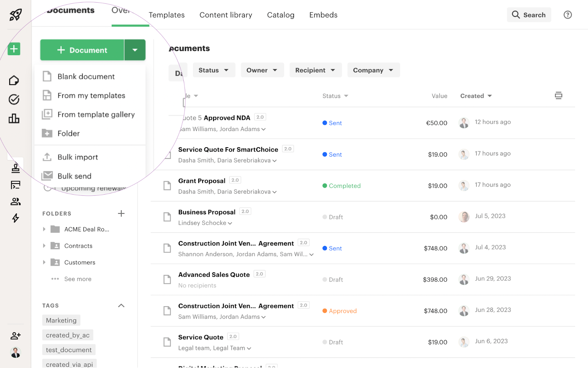588x368 pixels.
Task: Click the Completed status of Grant Proposal
Action: tap(341, 186)
